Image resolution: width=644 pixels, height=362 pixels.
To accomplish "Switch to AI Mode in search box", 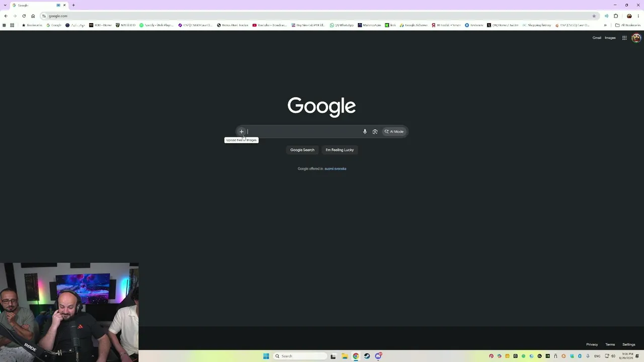I will click(394, 132).
